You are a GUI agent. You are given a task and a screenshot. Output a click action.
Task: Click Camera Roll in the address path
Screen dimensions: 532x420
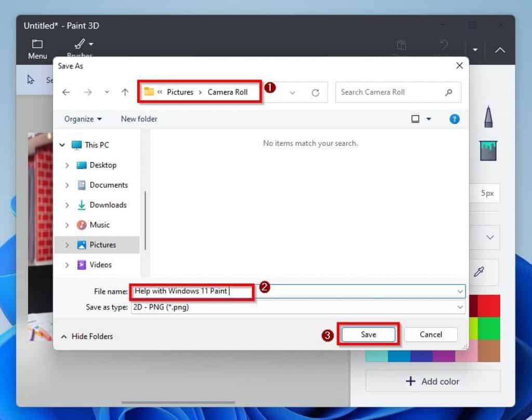pos(228,92)
